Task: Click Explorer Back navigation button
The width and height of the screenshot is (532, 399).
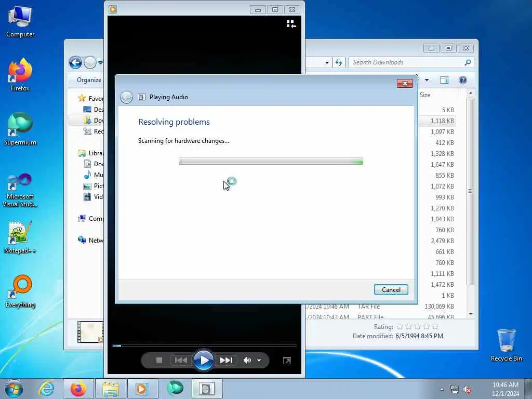Action: pyautogui.click(x=76, y=62)
